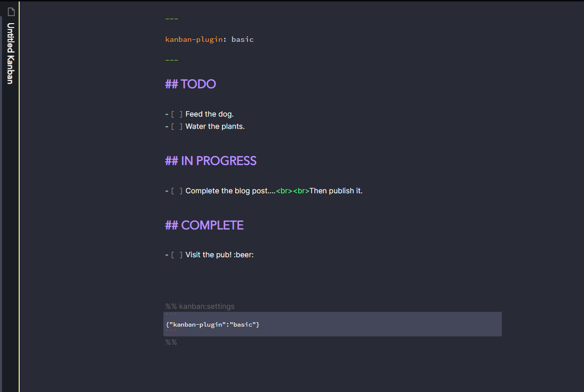Click the document icon above Untitled Kanban
This screenshot has height=392, width=584.
pos(11,12)
